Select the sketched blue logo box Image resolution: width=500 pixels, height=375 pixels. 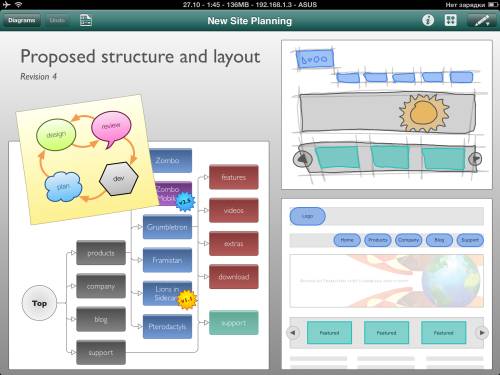point(314,59)
